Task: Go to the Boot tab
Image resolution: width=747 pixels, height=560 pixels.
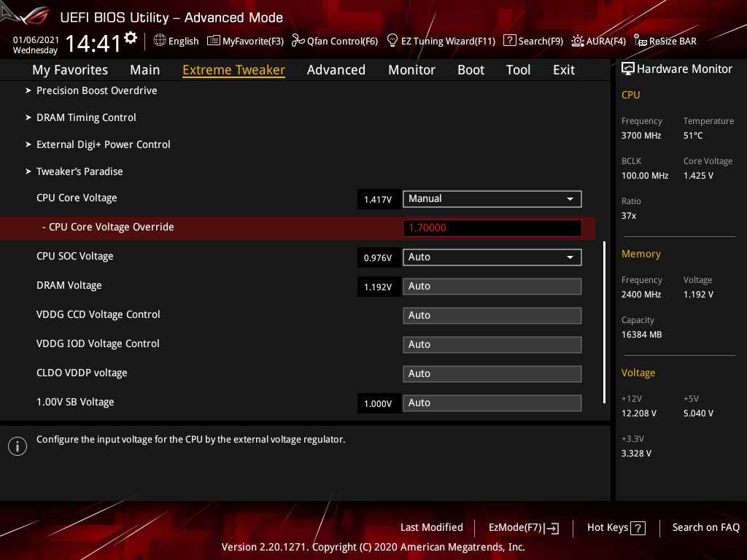Action: 471,70
